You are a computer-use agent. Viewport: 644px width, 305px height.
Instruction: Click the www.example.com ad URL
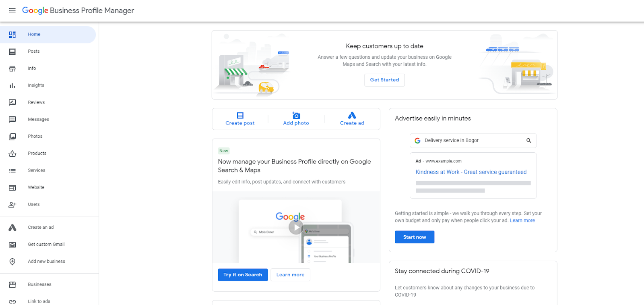pyautogui.click(x=444, y=161)
